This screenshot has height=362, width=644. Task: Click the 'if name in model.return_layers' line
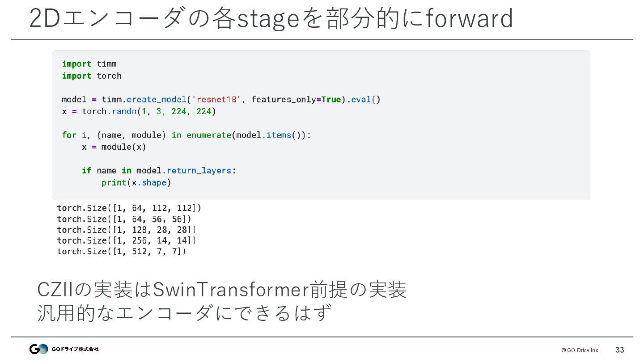[159, 170]
